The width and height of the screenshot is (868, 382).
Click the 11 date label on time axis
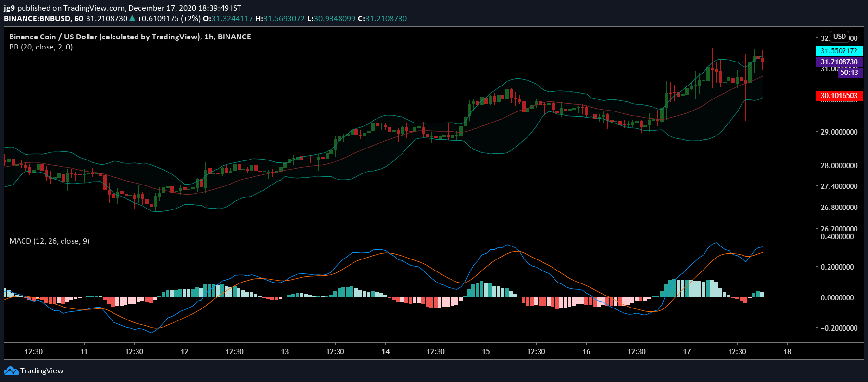[84, 352]
